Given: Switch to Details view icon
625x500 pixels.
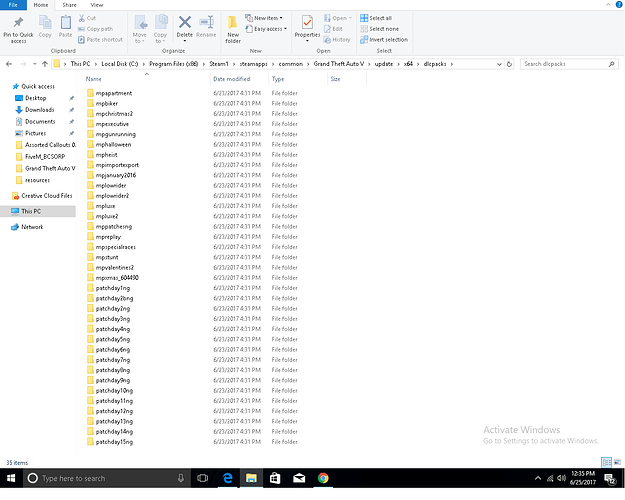Looking at the screenshot, I should (606, 462).
